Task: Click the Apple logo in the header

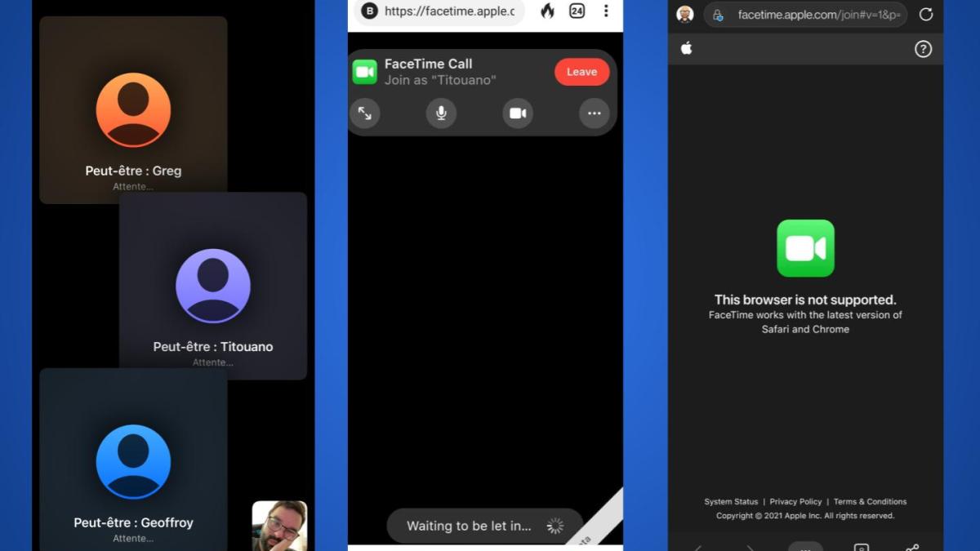Action: 687,49
